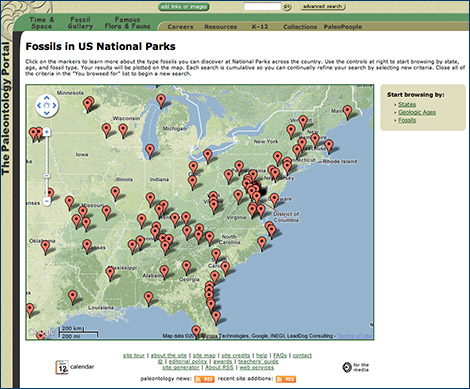Open the for the media icon
This screenshot has width=470, height=389.
(347, 367)
